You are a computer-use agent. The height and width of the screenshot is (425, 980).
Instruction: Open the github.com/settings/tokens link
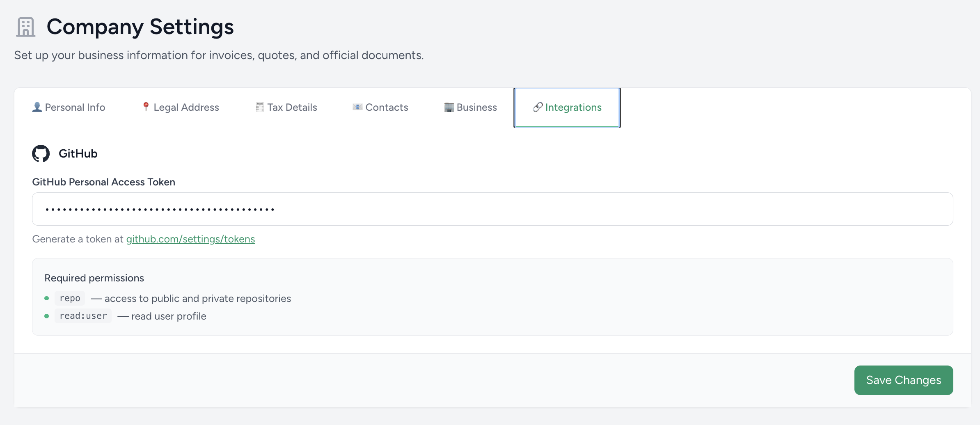click(x=191, y=239)
